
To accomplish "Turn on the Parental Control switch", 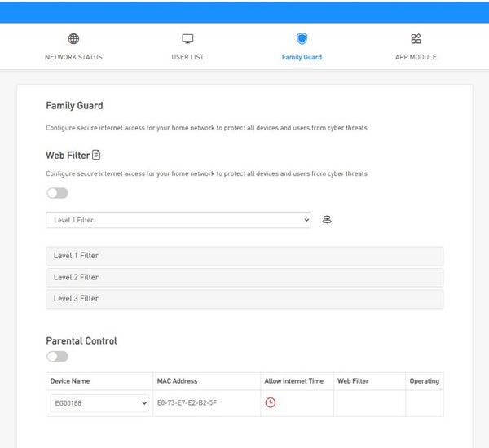I will tap(57, 357).
